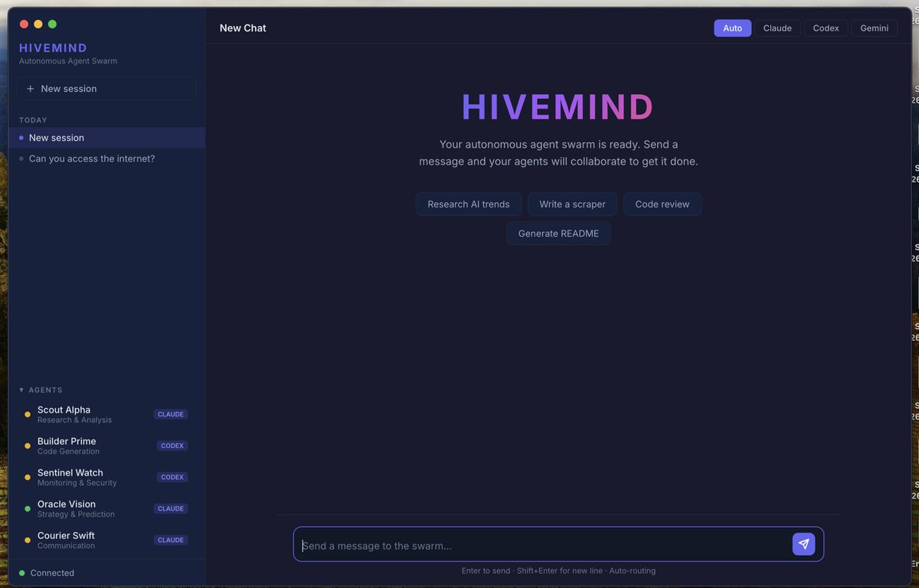The width and height of the screenshot is (919, 588).
Task: Use the 'Code review' suggestion
Action: (662, 204)
